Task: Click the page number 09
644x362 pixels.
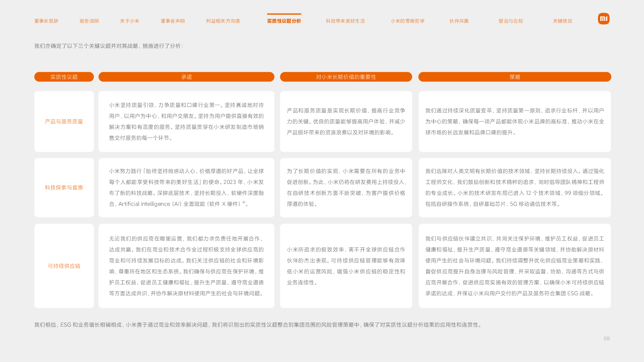Action: pos(606,339)
